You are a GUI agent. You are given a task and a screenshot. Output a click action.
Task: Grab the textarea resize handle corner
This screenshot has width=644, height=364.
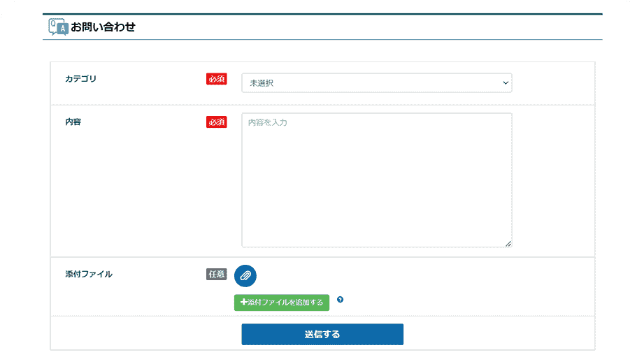point(508,243)
